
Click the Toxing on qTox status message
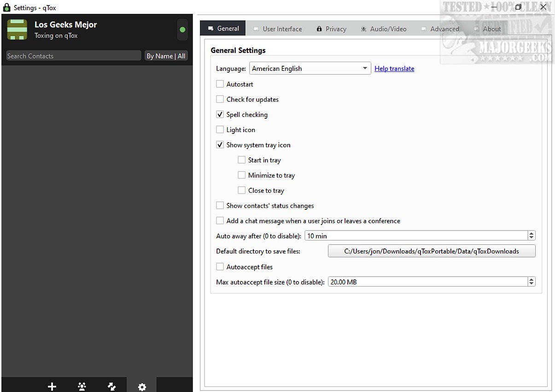(56, 36)
